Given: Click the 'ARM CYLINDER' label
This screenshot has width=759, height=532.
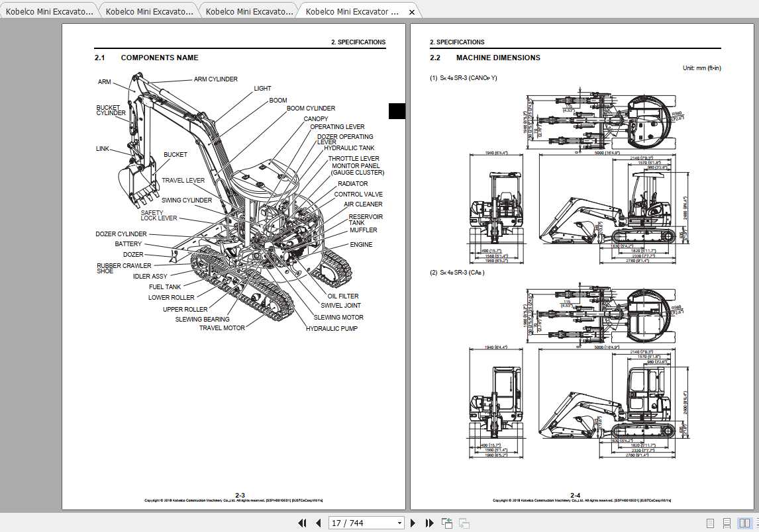Looking at the screenshot, I should [215, 79].
